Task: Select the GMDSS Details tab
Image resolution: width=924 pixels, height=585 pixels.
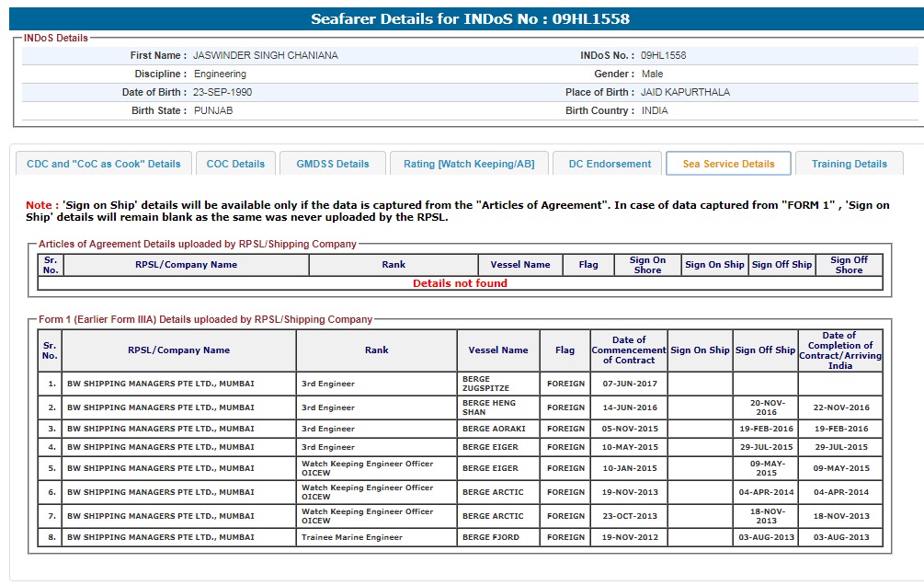Action: (x=333, y=164)
